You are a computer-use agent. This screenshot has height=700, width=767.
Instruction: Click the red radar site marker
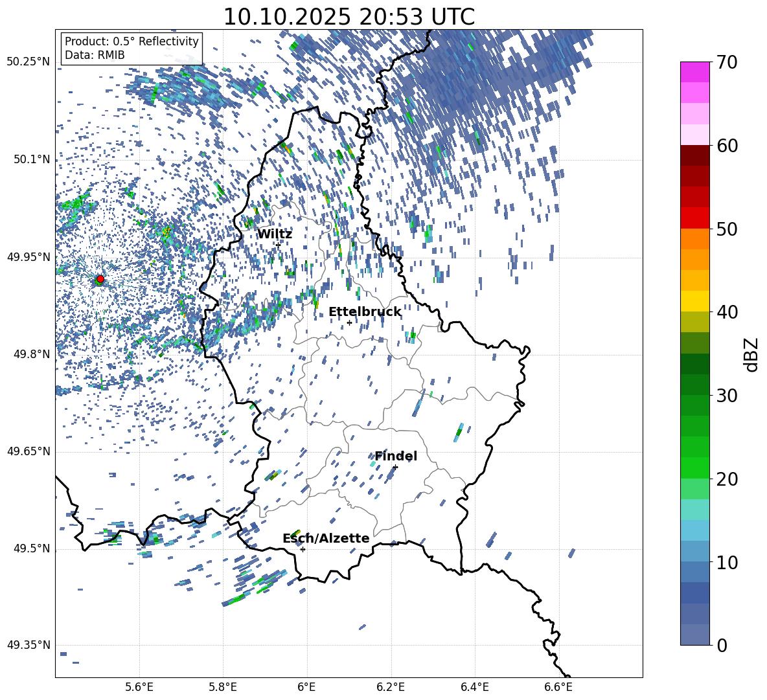click(x=100, y=279)
